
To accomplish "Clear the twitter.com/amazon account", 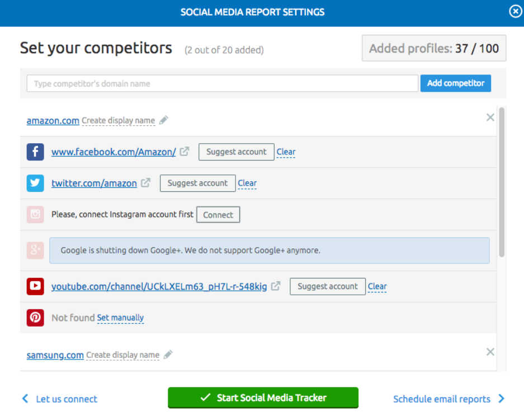I will pyautogui.click(x=247, y=183).
